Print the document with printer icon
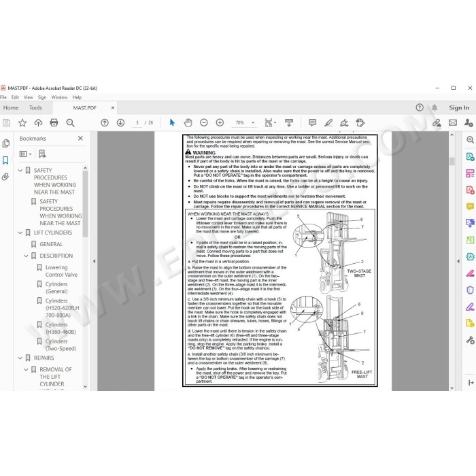This screenshot has height=476, width=476. click(54, 122)
